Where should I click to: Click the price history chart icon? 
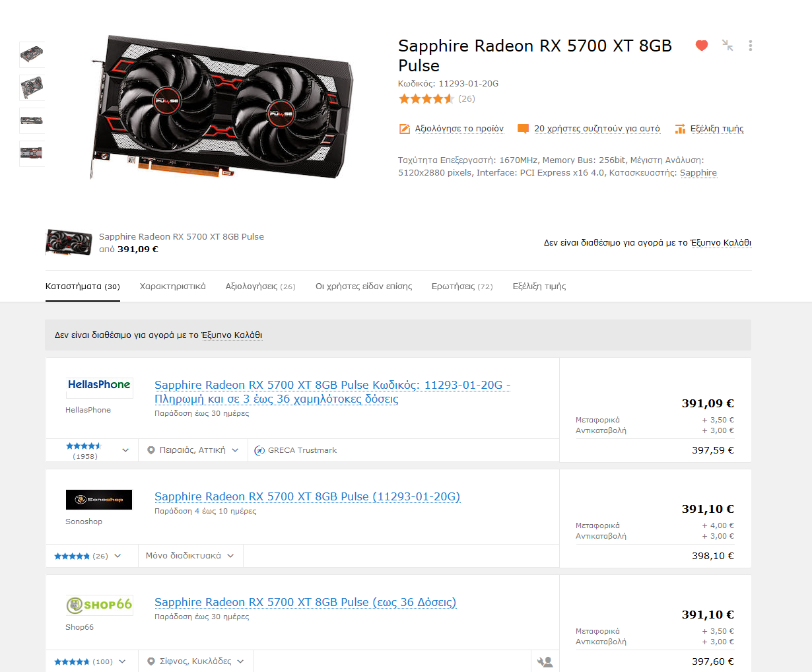tap(680, 129)
